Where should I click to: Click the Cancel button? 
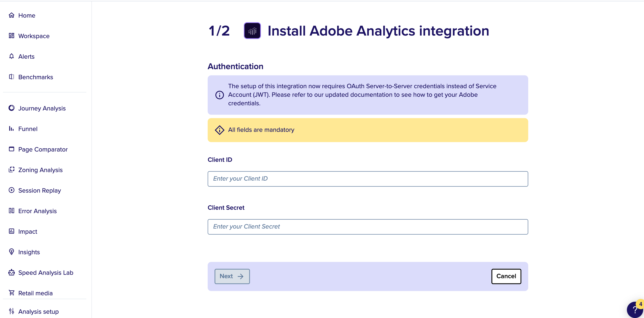click(x=506, y=276)
